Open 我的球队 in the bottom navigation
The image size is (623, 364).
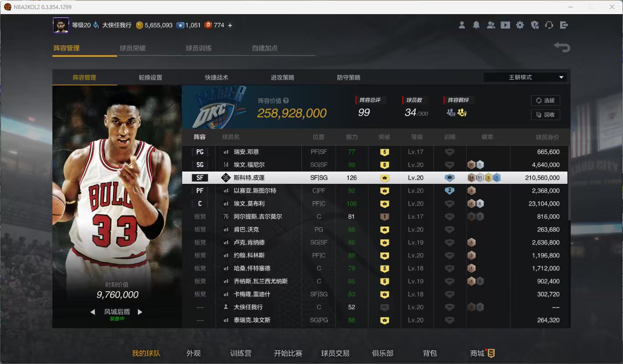coord(146,353)
